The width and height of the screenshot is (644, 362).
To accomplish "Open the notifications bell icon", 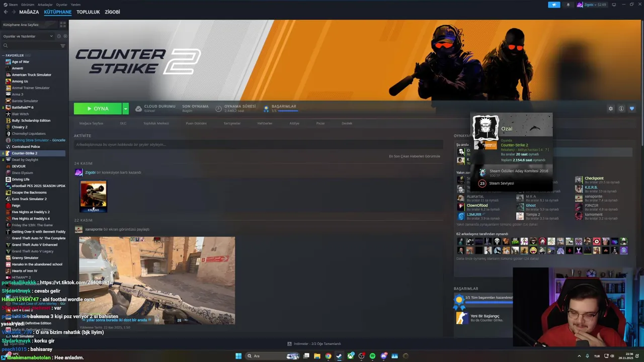I will tap(569, 5).
